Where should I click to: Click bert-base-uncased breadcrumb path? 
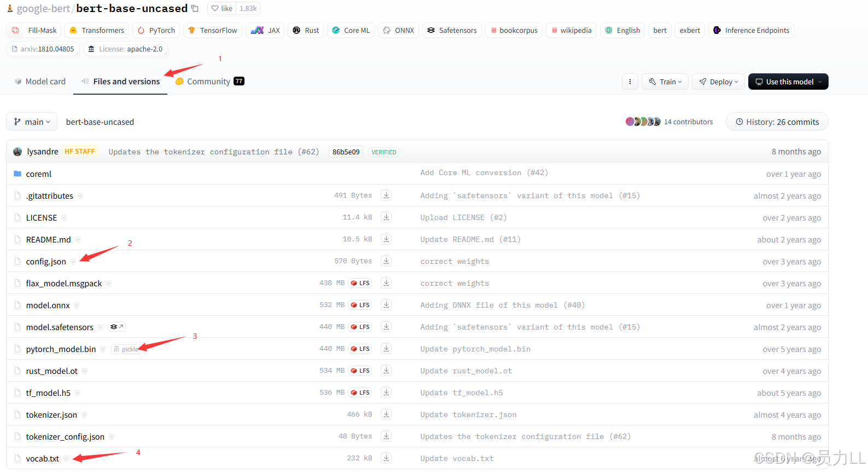(x=100, y=122)
